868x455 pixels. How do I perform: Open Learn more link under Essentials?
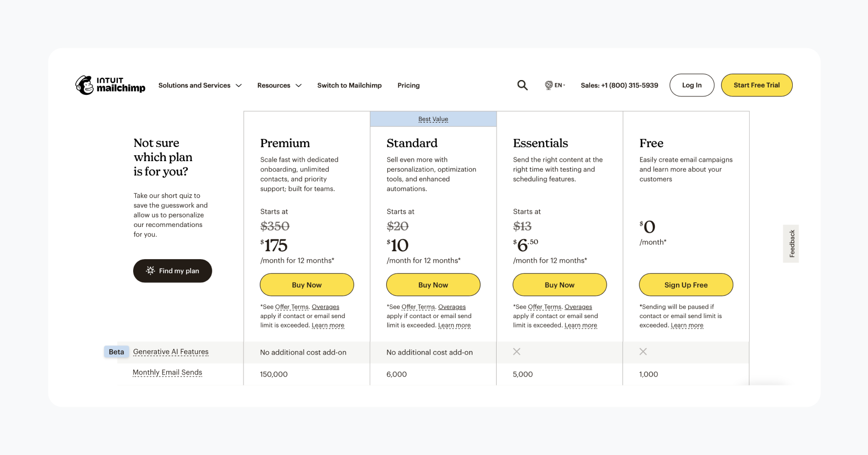click(581, 325)
